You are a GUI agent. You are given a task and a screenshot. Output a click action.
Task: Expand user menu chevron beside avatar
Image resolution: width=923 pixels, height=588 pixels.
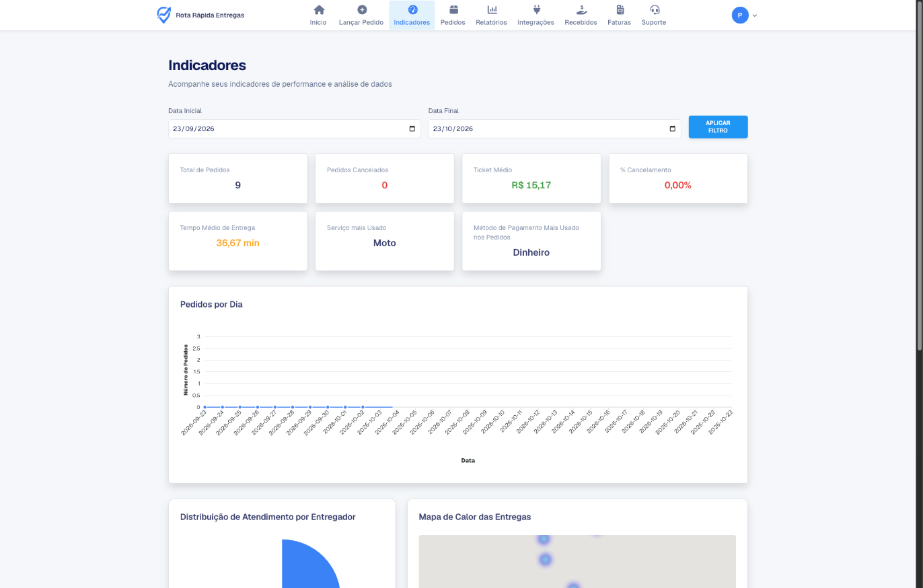(x=755, y=15)
